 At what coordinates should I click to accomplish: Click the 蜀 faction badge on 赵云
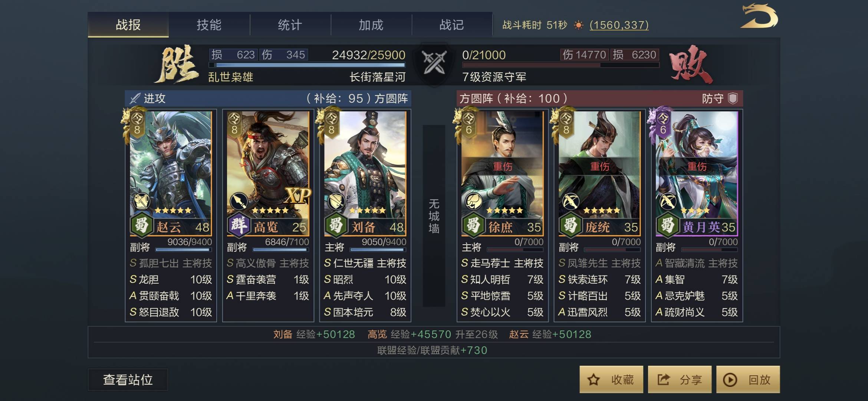point(141,225)
